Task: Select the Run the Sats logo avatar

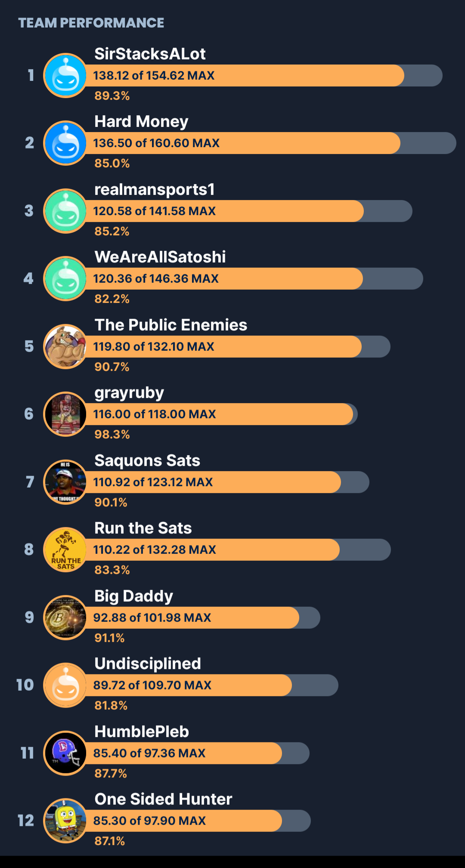Action: (65, 550)
